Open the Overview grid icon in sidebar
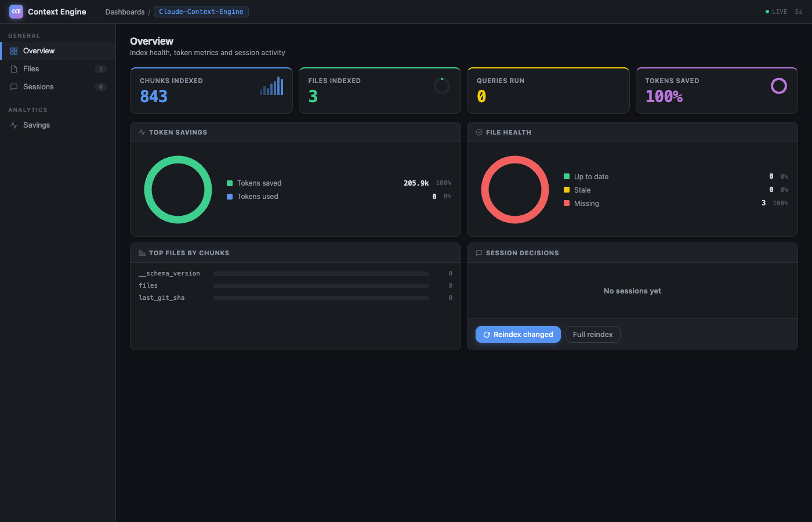 (x=14, y=51)
